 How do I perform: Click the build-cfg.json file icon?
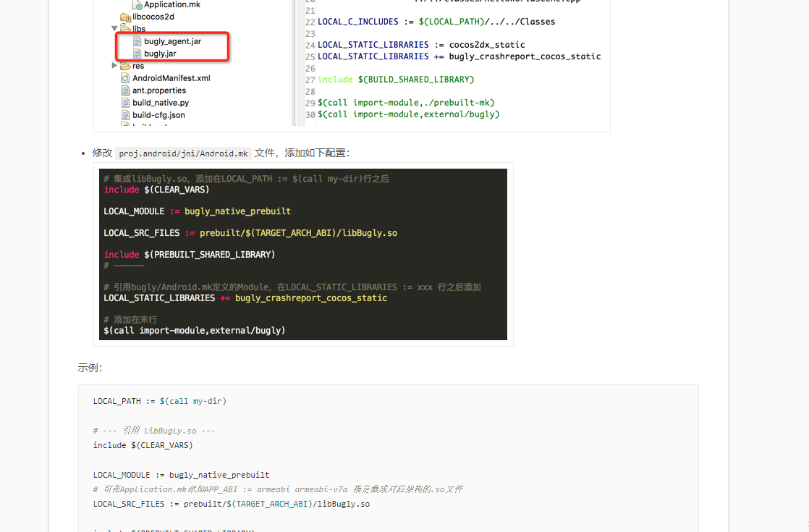pos(125,115)
